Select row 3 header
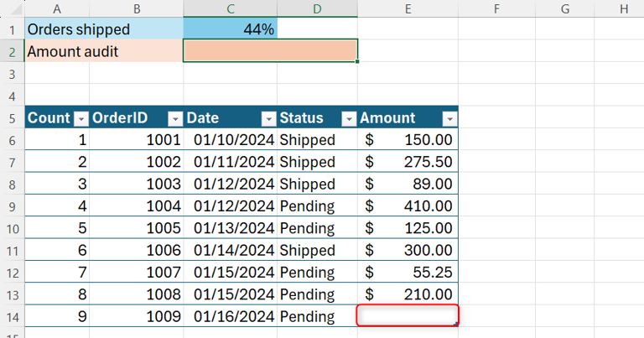The image size is (644, 338). (13, 74)
